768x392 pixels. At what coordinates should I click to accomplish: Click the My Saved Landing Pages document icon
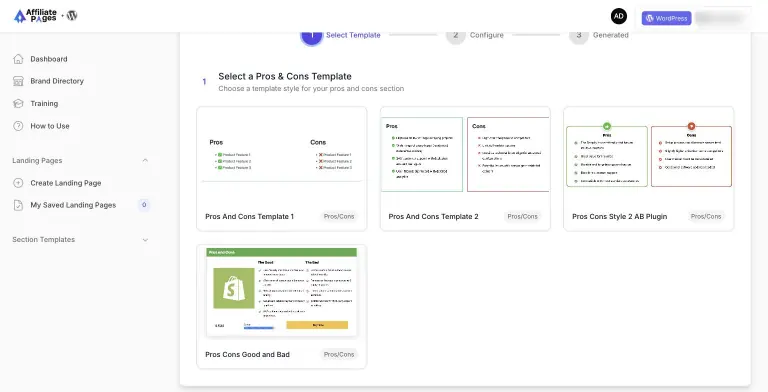18,205
